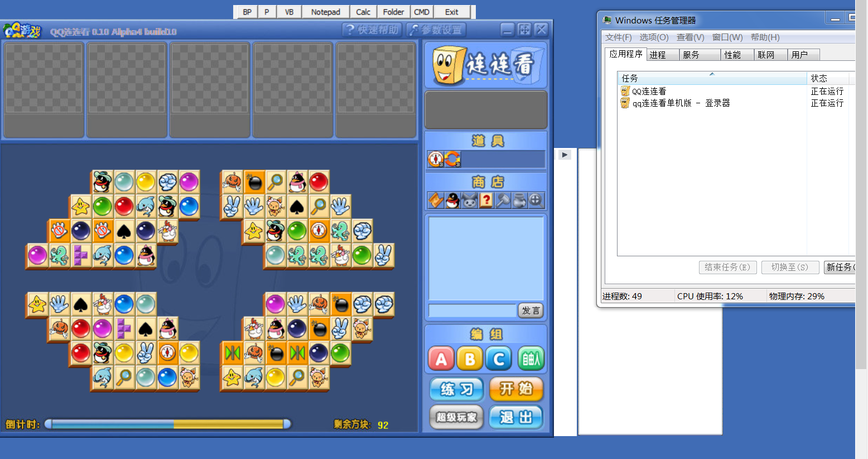Viewport: 868px width, 459px height.
Task: Pick compass tile between V-hand and yellow ball
Action: click(167, 353)
